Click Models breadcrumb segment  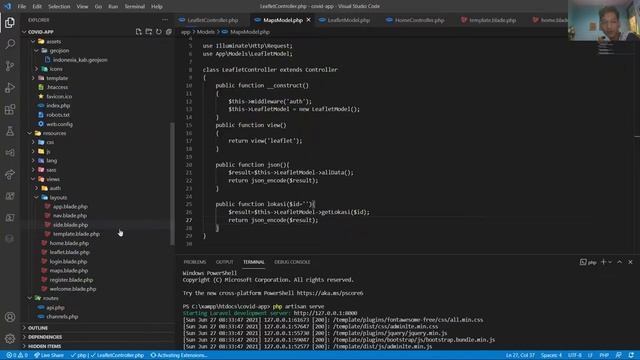click(x=206, y=32)
